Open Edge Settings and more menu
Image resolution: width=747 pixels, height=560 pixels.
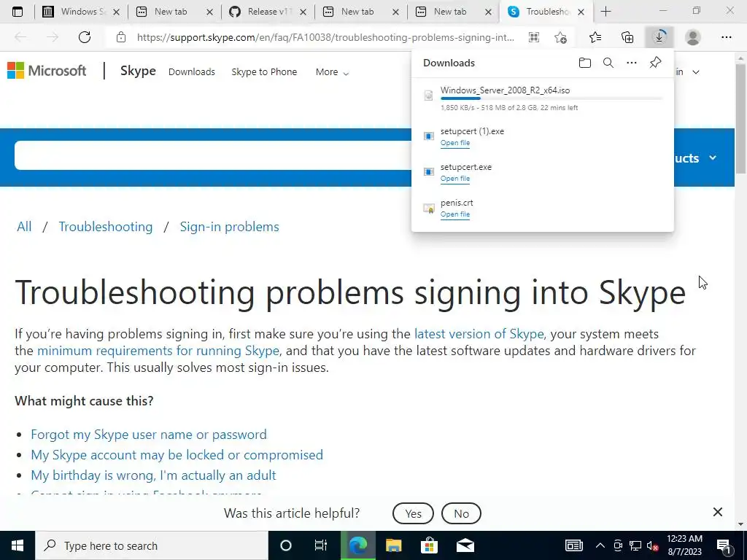726,37
